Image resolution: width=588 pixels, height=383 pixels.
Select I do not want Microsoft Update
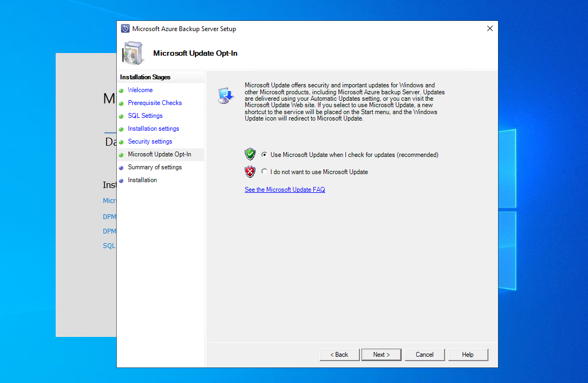point(265,171)
